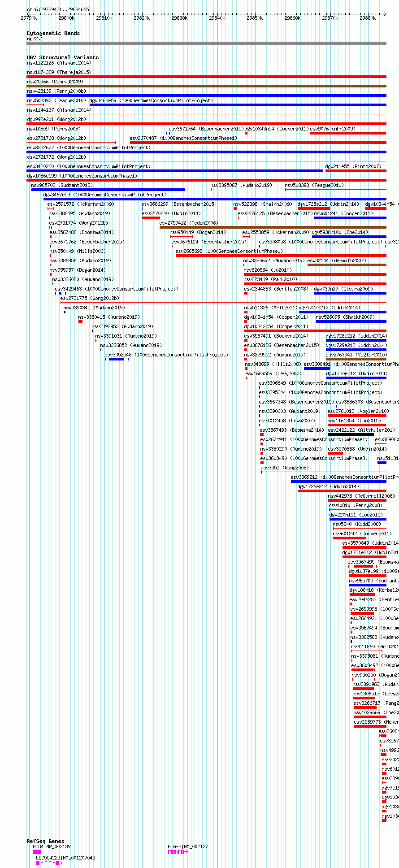The image size is (399, 868).
Task: Click DGV Structural Variants track title
Action: pyautogui.click(x=63, y=57)
